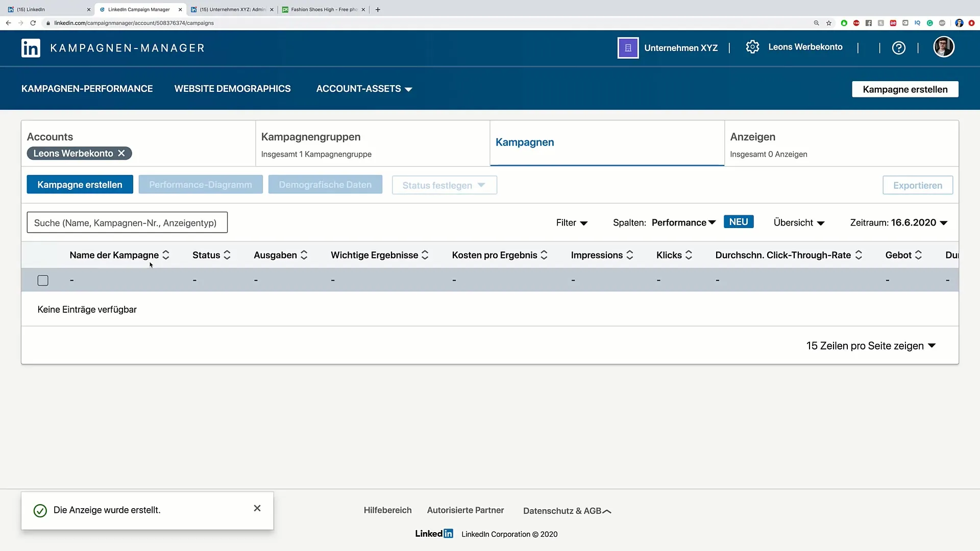Screen dimensions: 980x551
Task: Reload the page with the browser refresh icon
Action: pos(33,23)
